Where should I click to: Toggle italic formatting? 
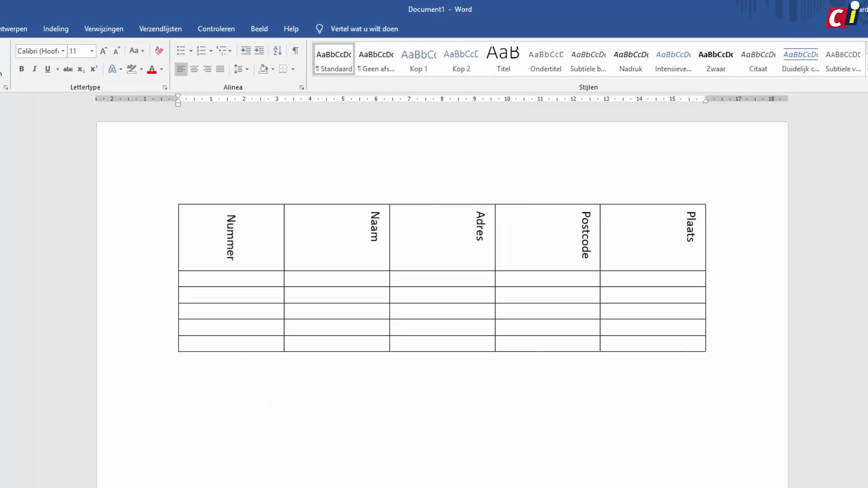[34, 69]
